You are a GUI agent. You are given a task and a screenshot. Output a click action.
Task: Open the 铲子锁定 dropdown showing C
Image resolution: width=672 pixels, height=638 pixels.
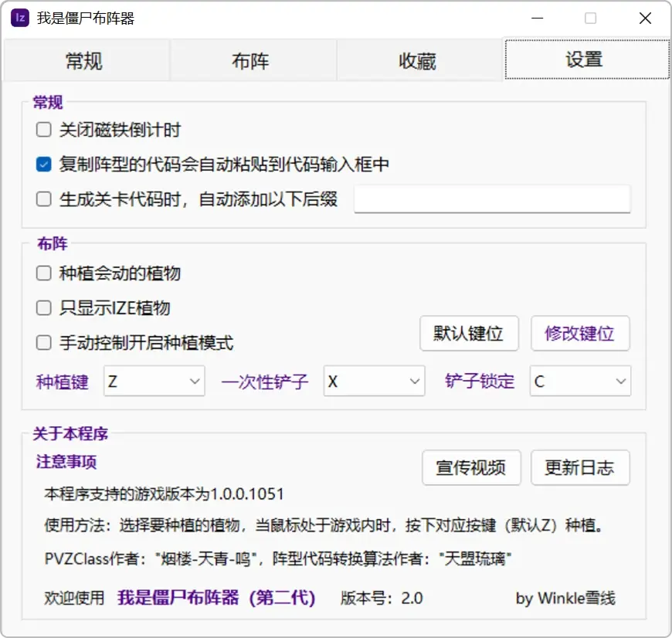click(x=580, y=381)
